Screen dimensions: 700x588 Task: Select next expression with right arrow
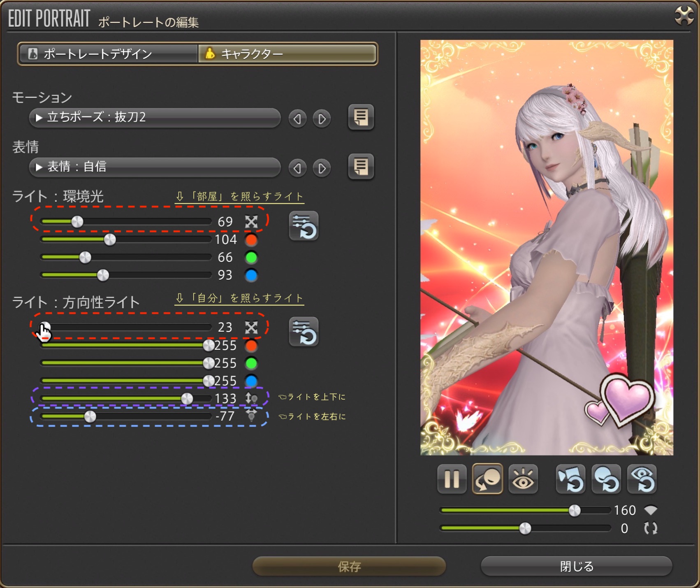pos(322,168)
